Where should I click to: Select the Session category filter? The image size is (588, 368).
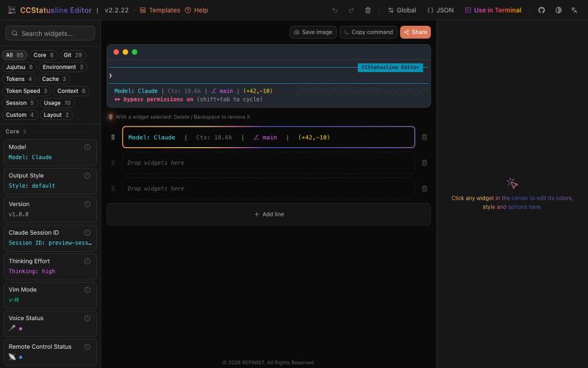(20, 103)
